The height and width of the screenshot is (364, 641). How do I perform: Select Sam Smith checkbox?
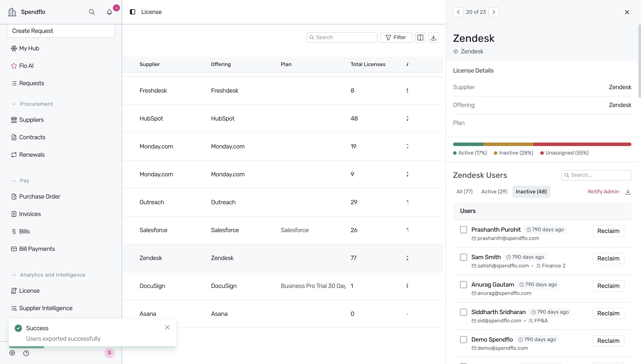pyautogui.click(x=463, y=257)
